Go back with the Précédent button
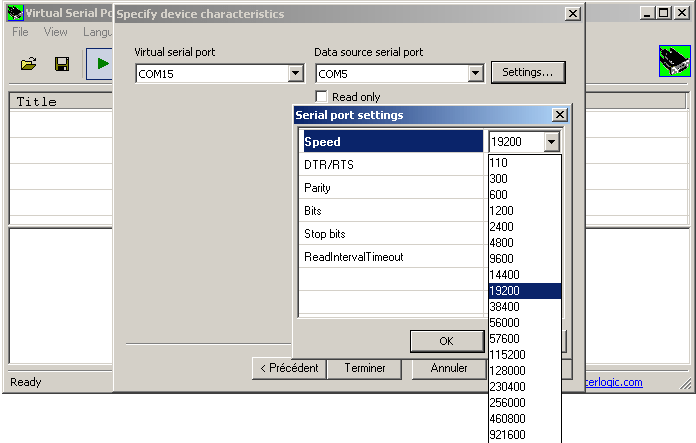696x443 pixels. pos(289,368)
